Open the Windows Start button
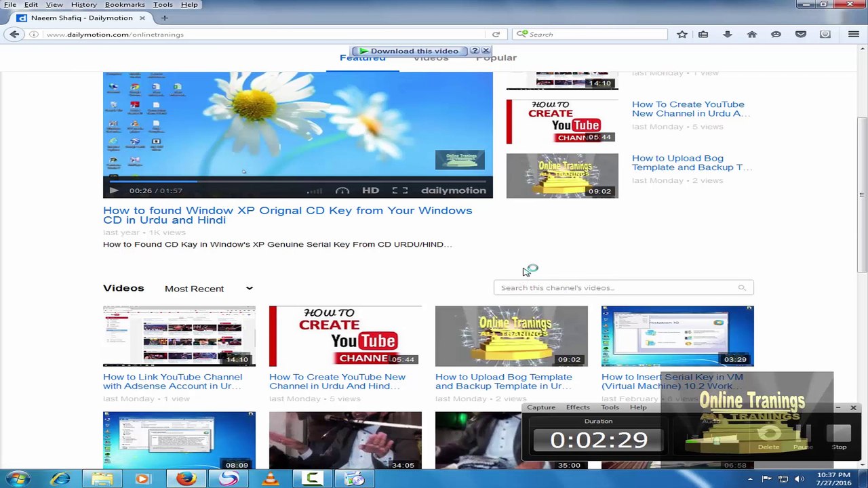 [18, 479]
